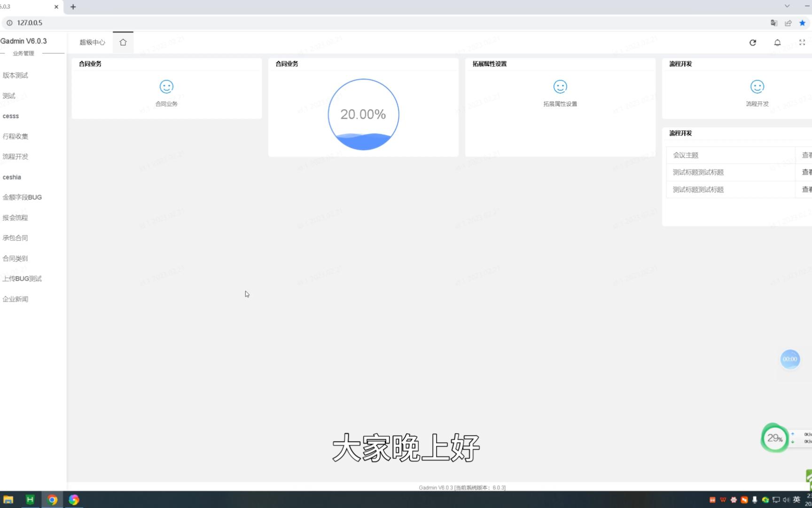Click the share page icon in address bar
812x508 pixels.
(x=788, y=23)
